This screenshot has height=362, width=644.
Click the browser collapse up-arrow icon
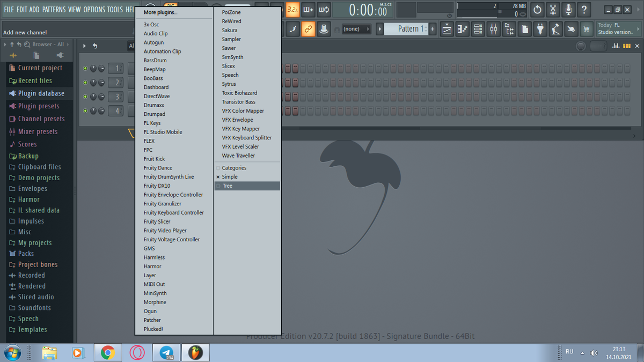click(12, 45)
